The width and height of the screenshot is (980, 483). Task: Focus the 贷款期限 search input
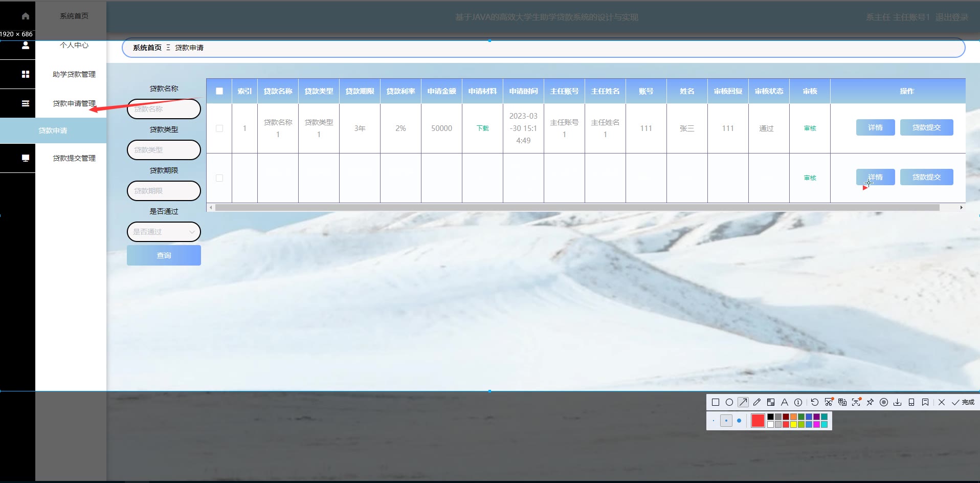[164, 191]
